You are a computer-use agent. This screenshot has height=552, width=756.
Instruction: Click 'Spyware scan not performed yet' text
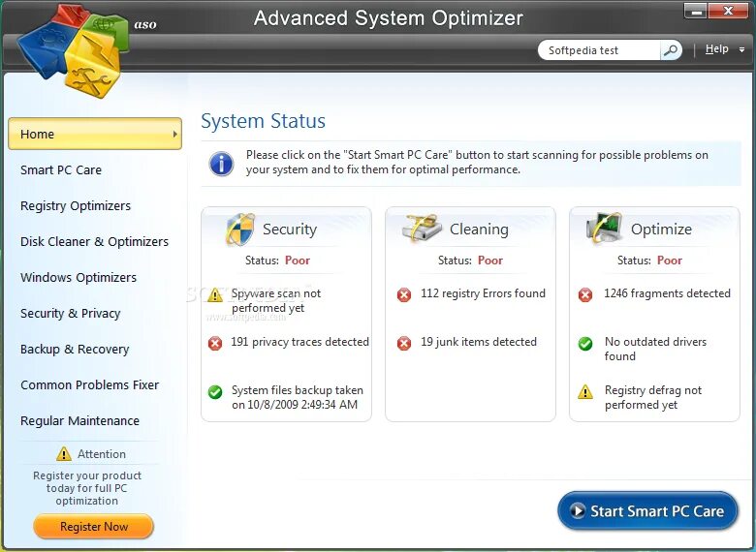(x=276, y=300)
